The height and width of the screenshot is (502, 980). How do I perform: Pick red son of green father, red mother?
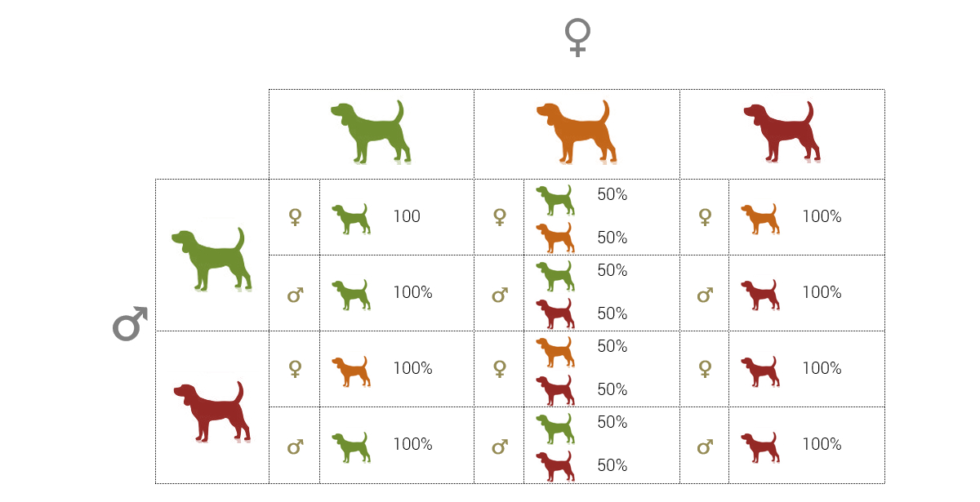click(759, 295)
